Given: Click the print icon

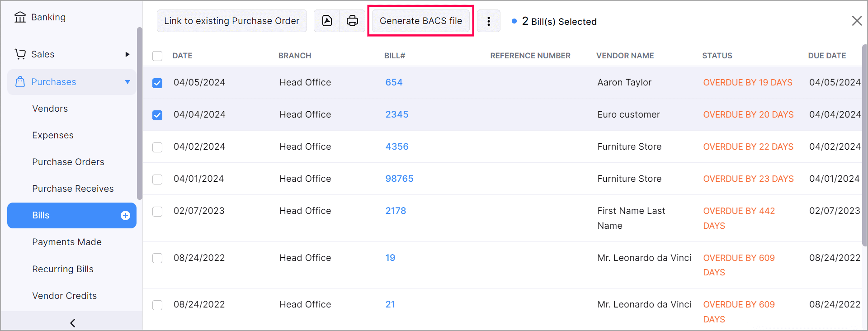Looking at the screenshot, I should tap(352, 21).
